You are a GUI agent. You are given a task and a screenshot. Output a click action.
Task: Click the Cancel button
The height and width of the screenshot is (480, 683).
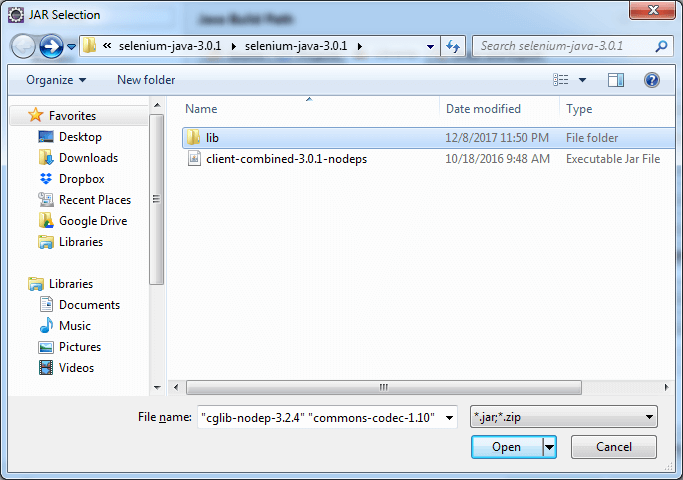pyautogui.click(x=613, y=447)
